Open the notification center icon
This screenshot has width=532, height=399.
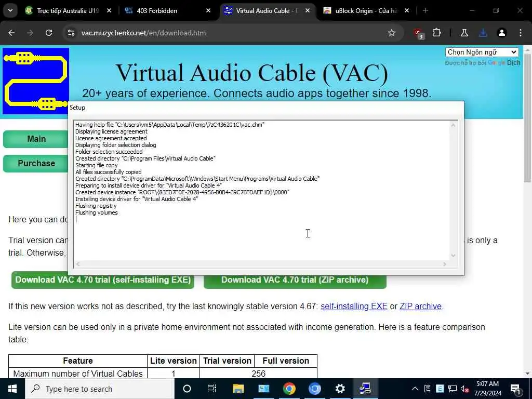[515, 389]
